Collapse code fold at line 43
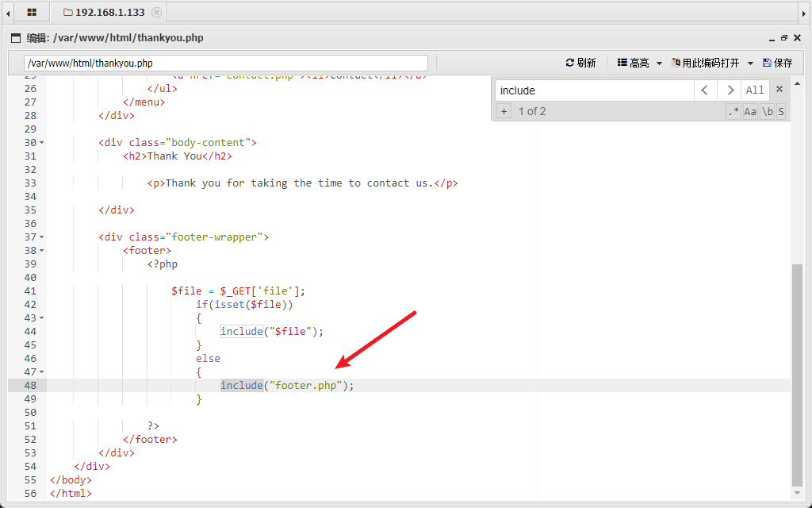This screenshot has height=508, width=812. point(42,317)
